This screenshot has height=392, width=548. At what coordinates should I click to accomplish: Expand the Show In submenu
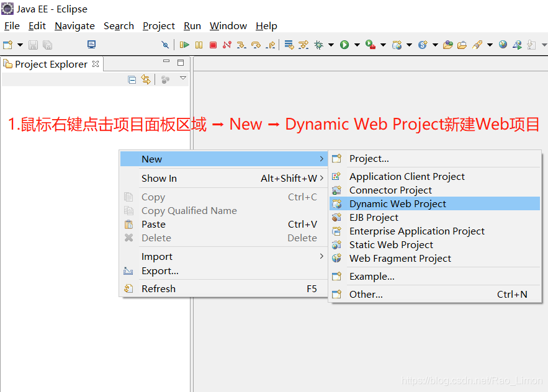click(224, 178)
